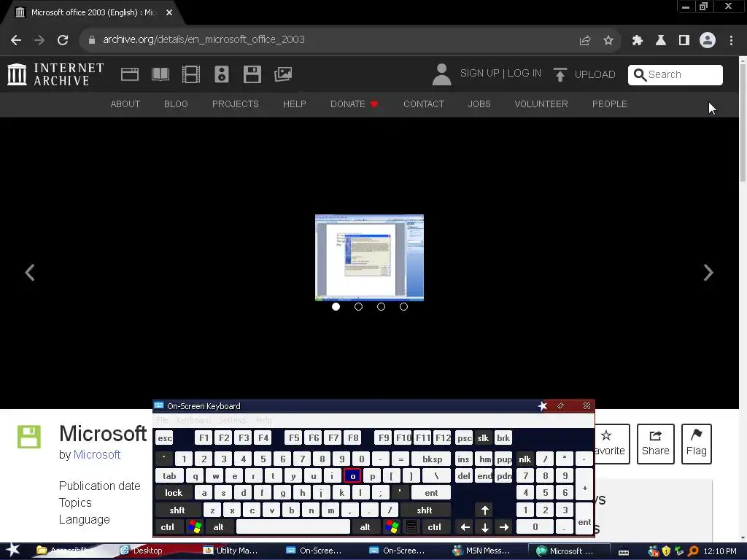Screen dimensions: 747x560
Task: Click the Windows key on on-screen keyboard left
Action: pyautogui.click(x=194, y=526)
